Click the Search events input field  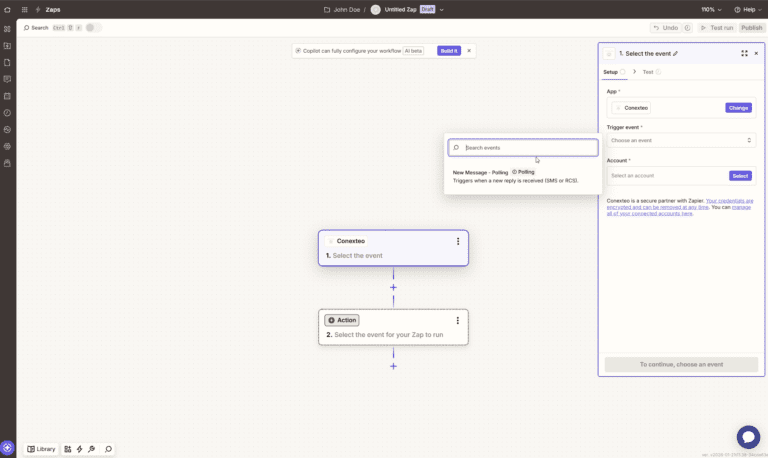tap(528, 147)
